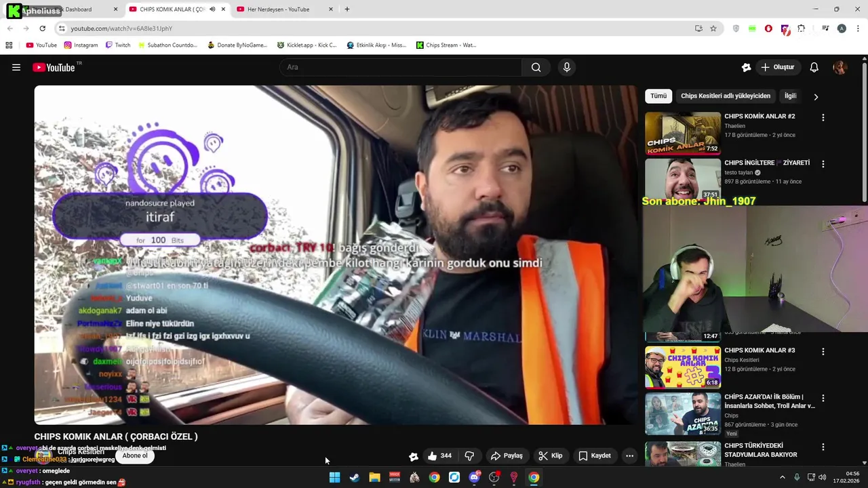868x488 pixels.
Task: Like the video with 344 likes
Action: [x=439, y=455]
